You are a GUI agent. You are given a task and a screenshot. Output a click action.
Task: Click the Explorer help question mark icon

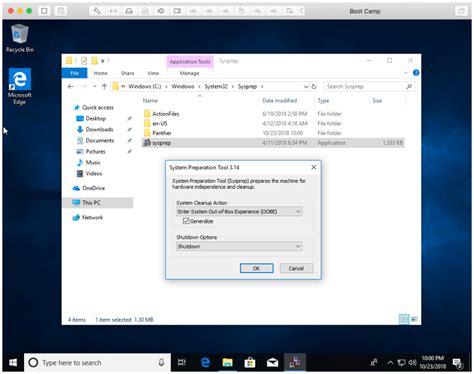416,73
